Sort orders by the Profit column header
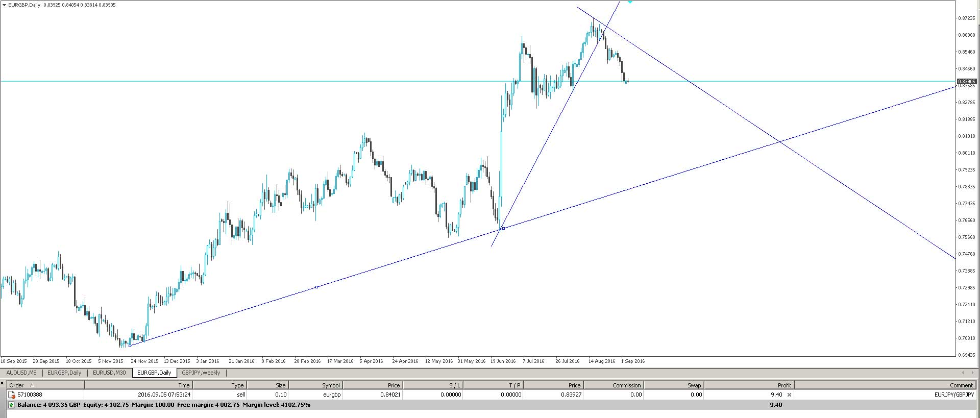Screen dimensions: 980x418 tap(784, 385)
